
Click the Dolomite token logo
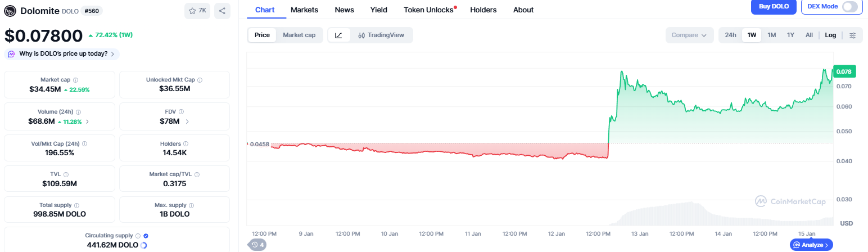tap(10, 11)
